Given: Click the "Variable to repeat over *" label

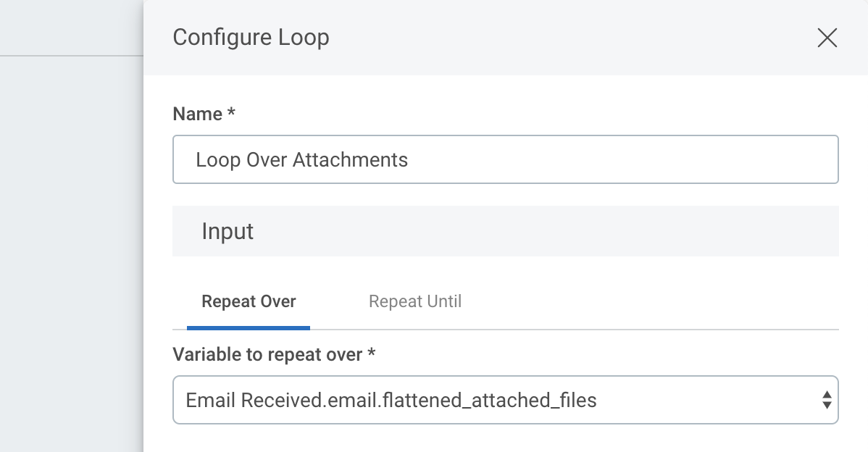Looking at the screenshot, I should pyautogui.click(x=274, y=355).
